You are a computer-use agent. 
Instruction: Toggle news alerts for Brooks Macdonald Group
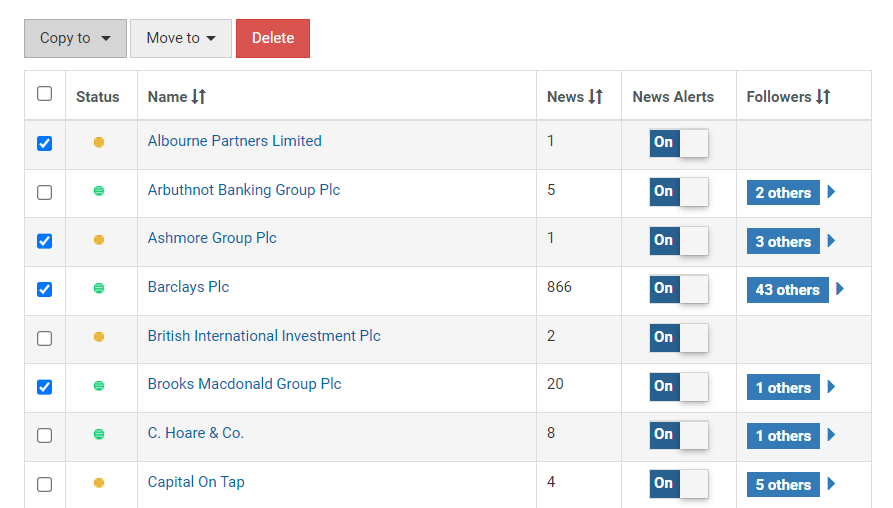coord(679,386)
